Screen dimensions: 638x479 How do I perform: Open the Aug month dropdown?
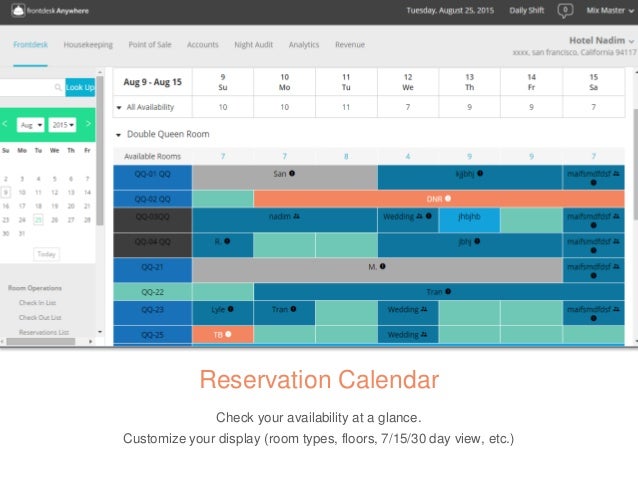[31, 125]
